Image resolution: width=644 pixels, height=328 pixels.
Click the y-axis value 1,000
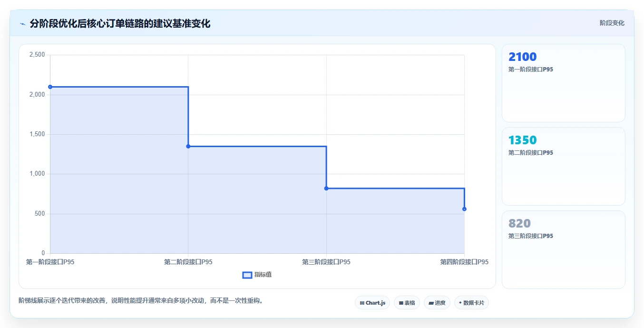point(37,174)
